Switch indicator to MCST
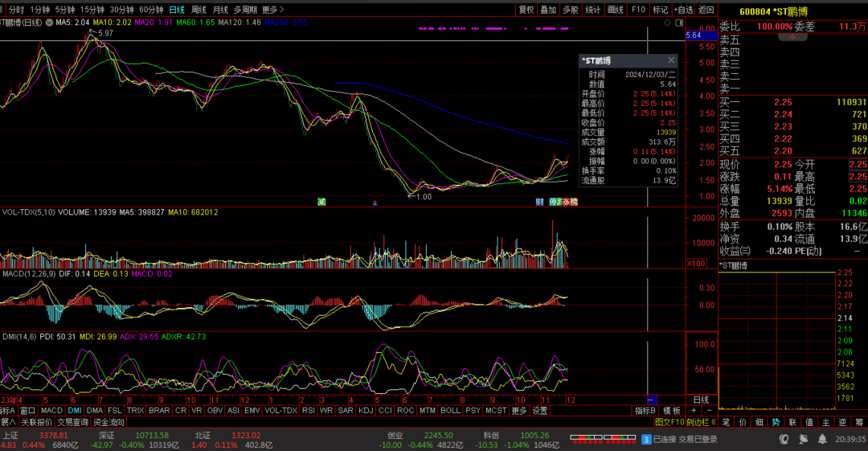 coord(495,411)
